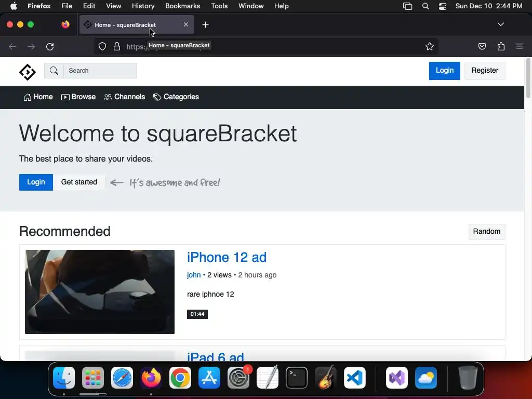This screenshot has width=532, height=399.
Task: Open the Weather app from the dock
Action: pos(426,378)
